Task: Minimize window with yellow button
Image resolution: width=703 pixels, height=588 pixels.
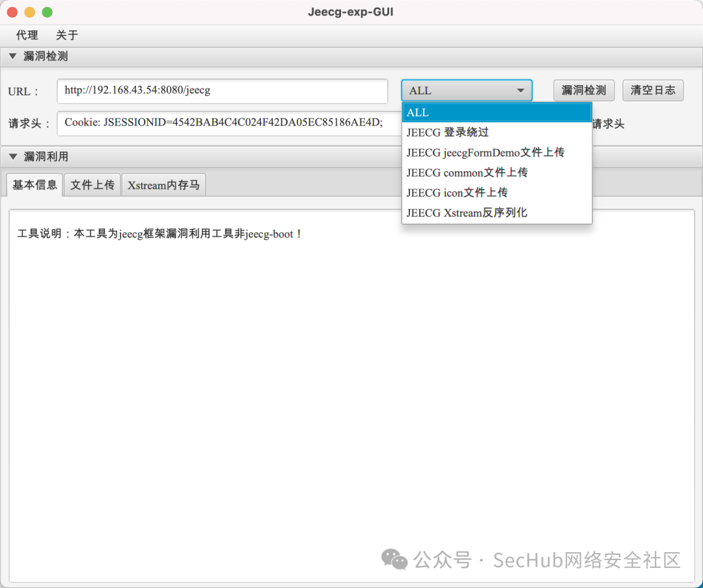Action: (x=29, y=12)
